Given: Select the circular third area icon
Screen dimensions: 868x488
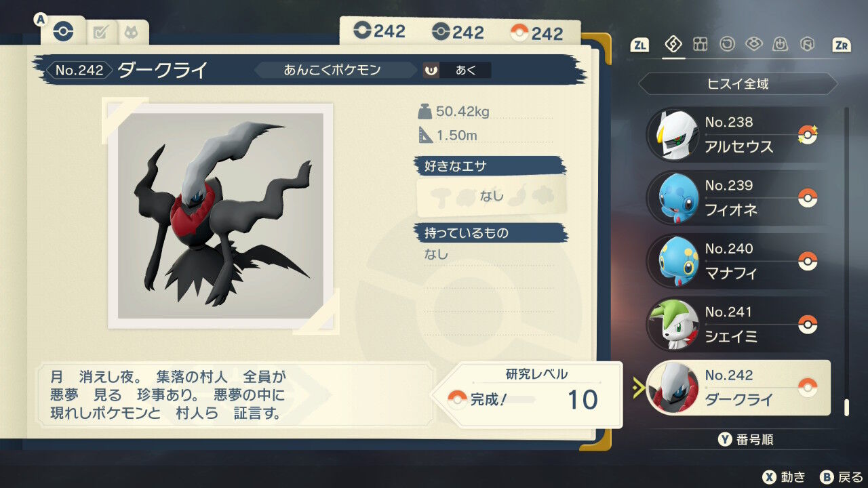Looking at the screenshot, I should tap(727, 45).
